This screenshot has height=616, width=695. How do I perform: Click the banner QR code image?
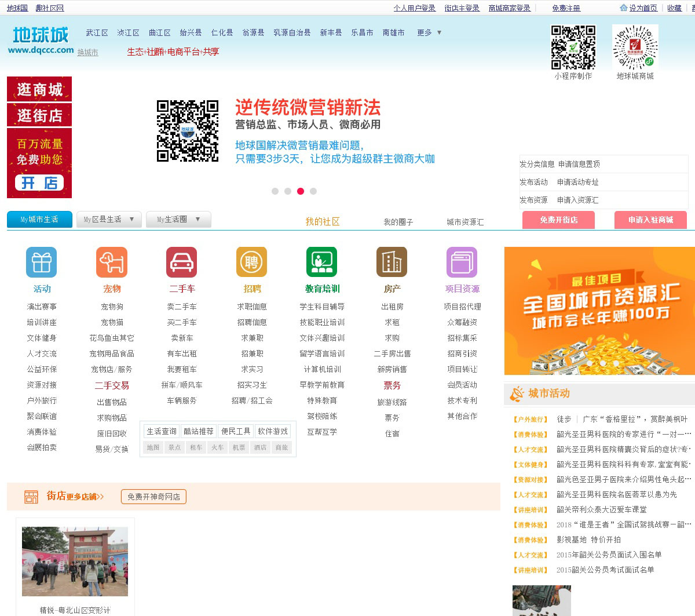pos(188,131)
